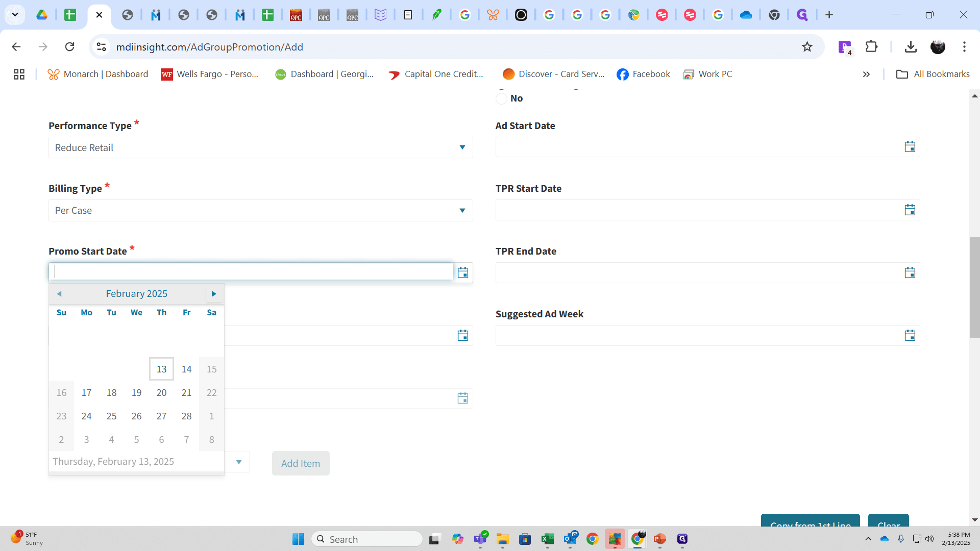Open Excel from the Windows taskbar
The width and height of the screenshot is (980, 551).
pyautogui.click(x=548, y=539)
